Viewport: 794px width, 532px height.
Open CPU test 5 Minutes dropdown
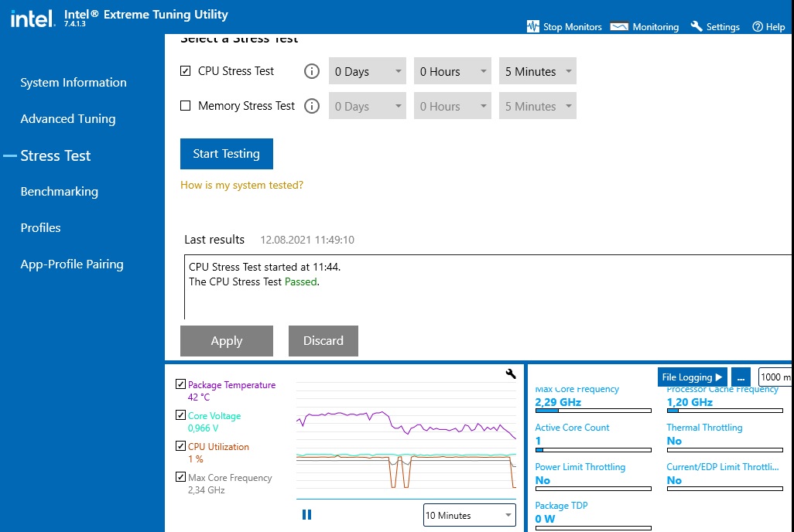tap(537, 71)
